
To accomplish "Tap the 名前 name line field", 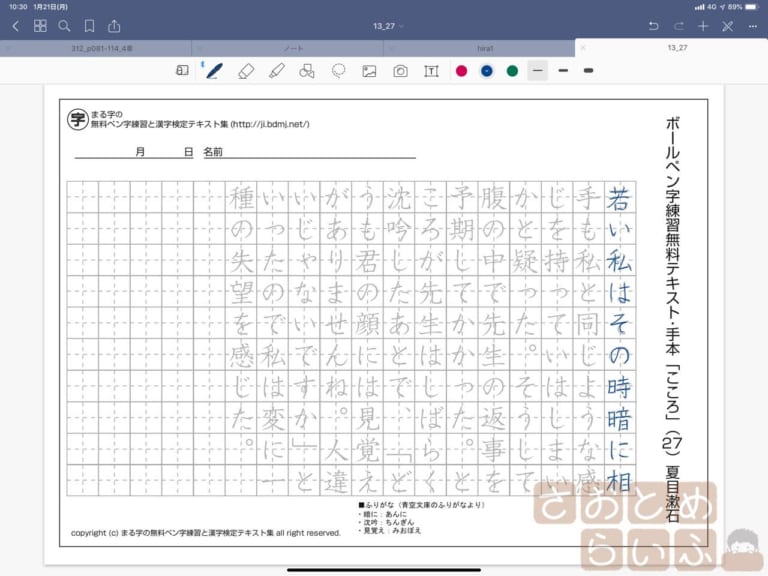I will click(310, 152).
